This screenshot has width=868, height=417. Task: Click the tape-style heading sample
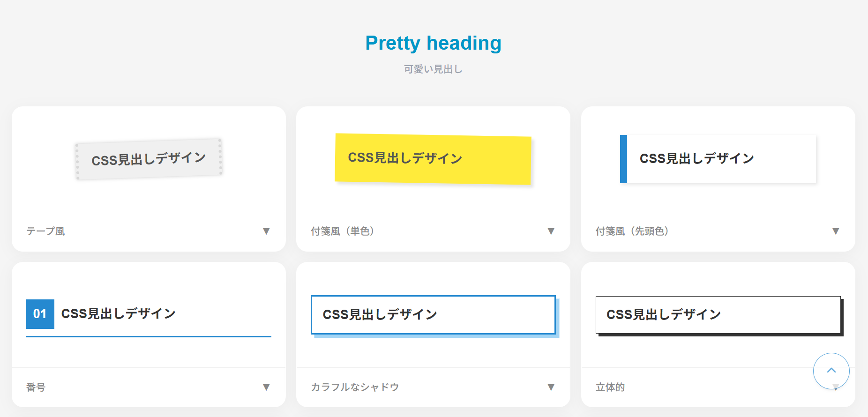click(x=149, y=159)
